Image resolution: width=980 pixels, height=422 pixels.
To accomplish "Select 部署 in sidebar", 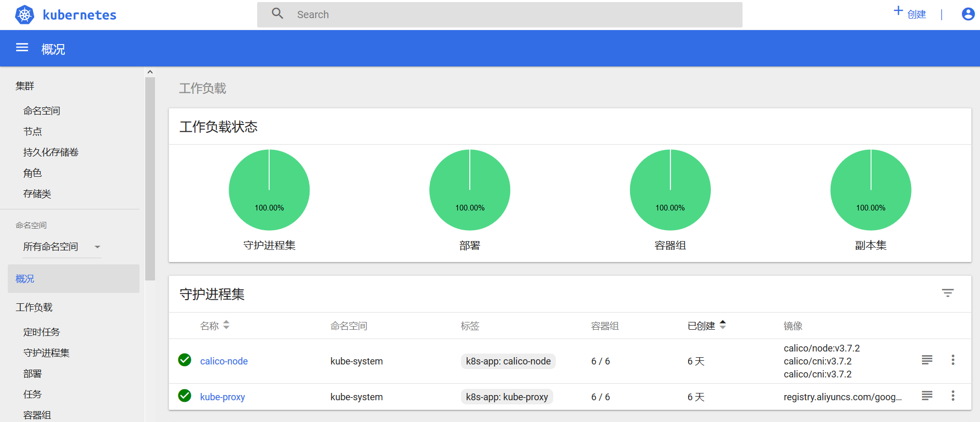I will [x=32, y=373].
